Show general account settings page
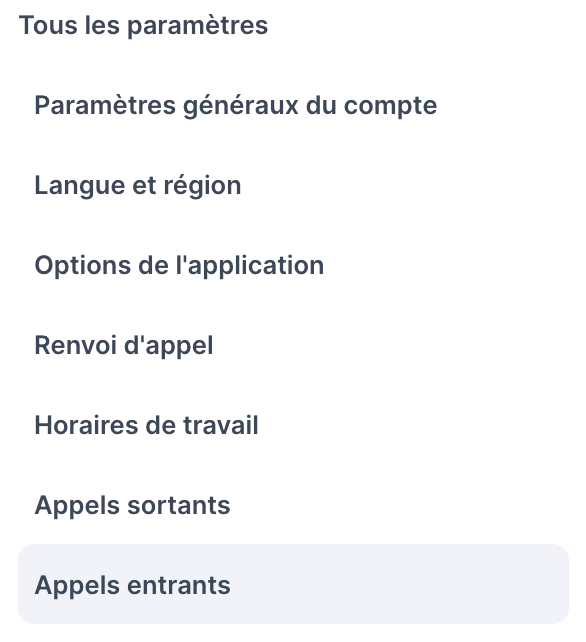 (x=293, y=105)
